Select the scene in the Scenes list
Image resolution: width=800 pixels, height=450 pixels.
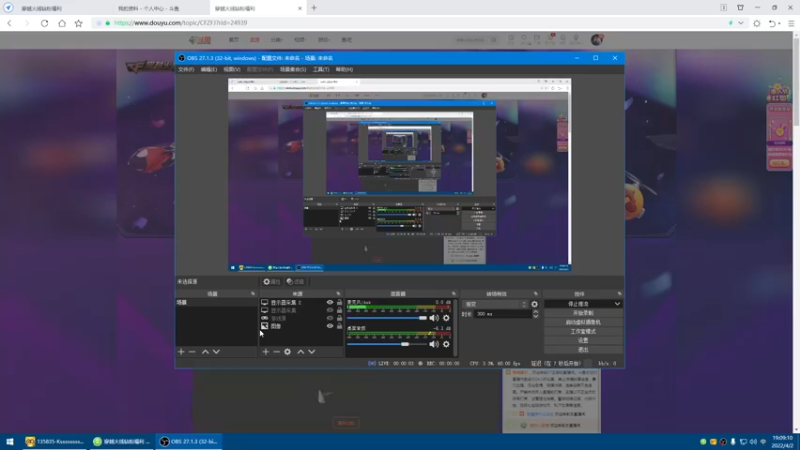[216, 303]
